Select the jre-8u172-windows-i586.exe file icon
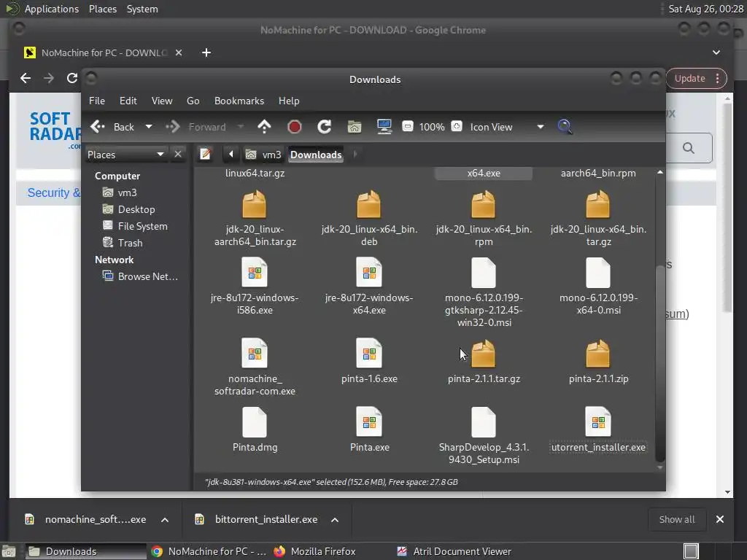Image resolution: width=747 pixels, height=560 pixels. 255,273
